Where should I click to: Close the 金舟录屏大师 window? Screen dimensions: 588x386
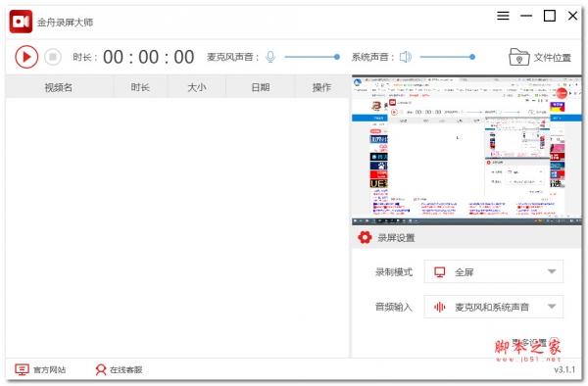[572, 16]
